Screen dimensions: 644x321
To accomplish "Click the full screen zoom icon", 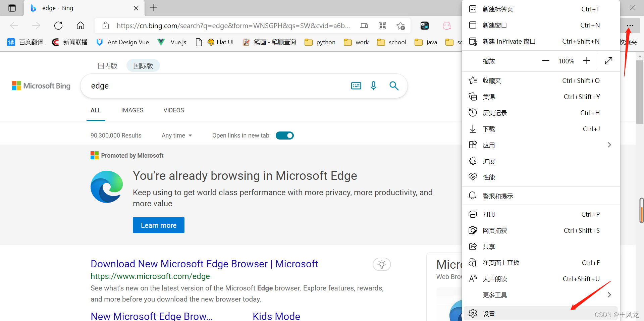I will (608, 61).
